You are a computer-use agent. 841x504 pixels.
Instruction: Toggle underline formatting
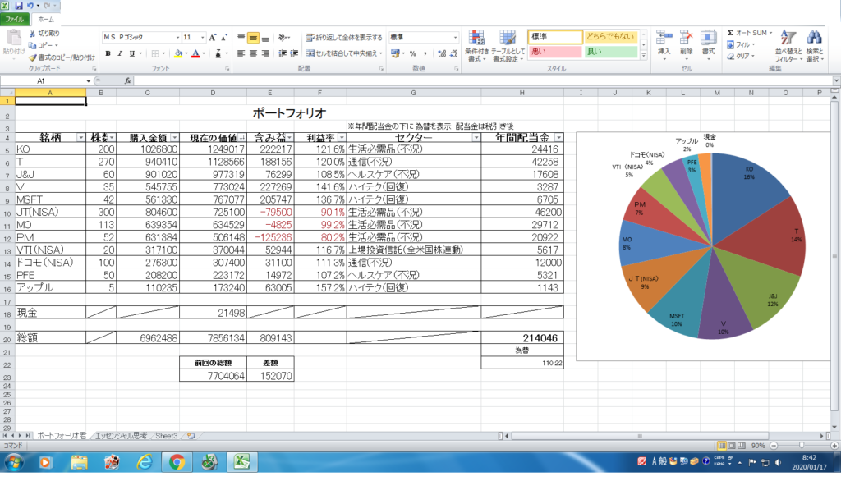coord(132,53)
